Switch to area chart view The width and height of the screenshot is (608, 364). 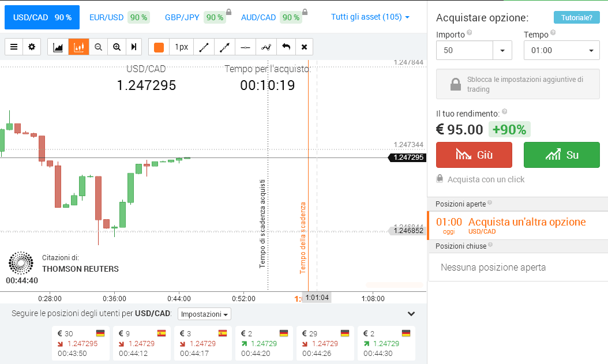tap(58, 47)
